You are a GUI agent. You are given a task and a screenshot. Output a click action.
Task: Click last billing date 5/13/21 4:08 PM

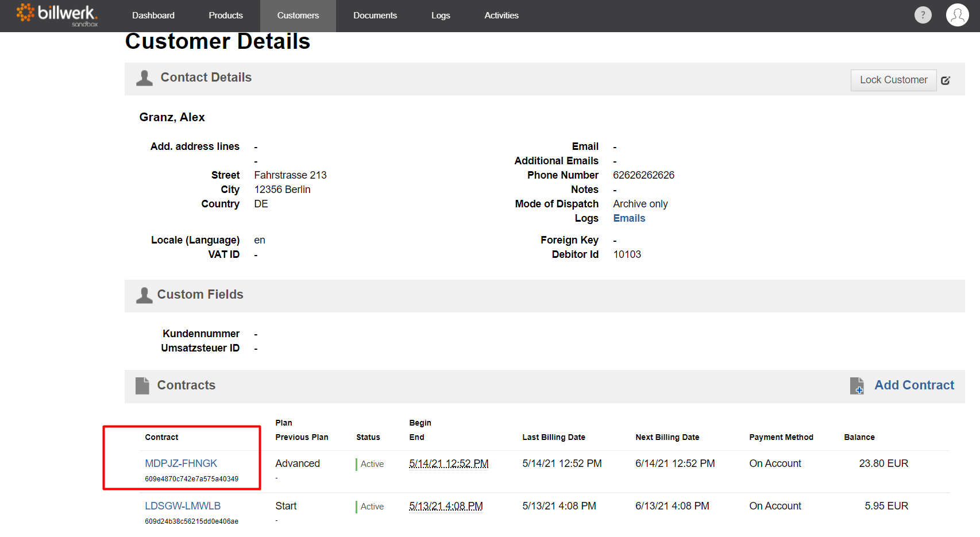(x=559, y=506)
